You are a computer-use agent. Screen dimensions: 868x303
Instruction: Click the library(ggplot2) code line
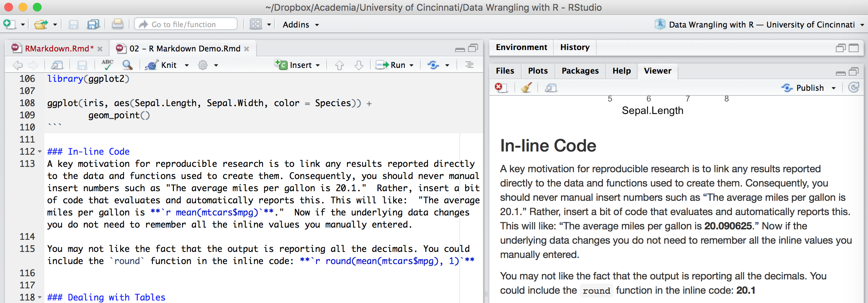pos(88,79)
